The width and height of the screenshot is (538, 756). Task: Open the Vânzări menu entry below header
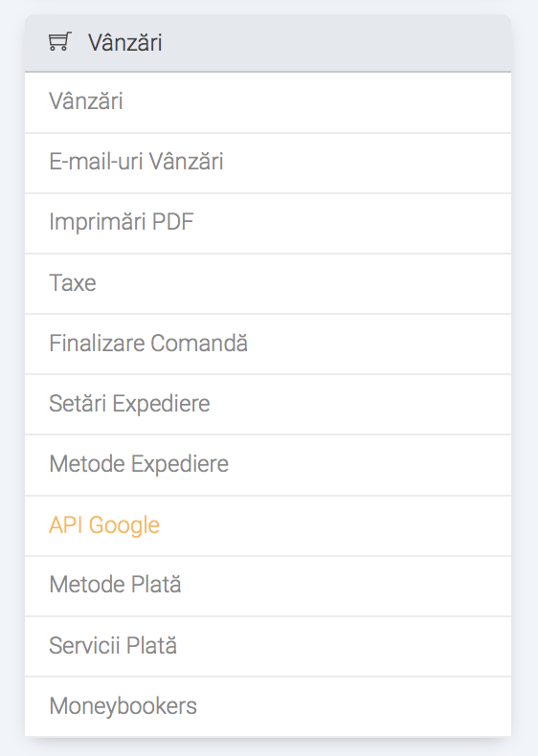[x=268, y=102]
